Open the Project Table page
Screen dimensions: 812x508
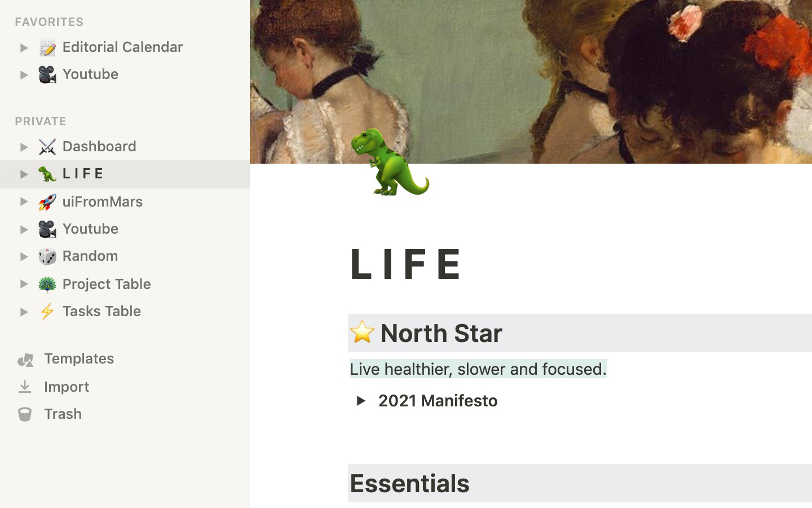pyautogui.click(x=107, y=284)
